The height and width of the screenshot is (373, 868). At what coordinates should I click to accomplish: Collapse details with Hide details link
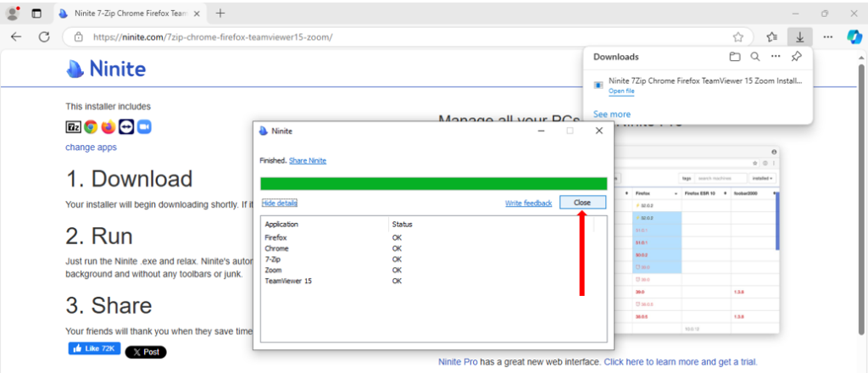pos(279,203)
